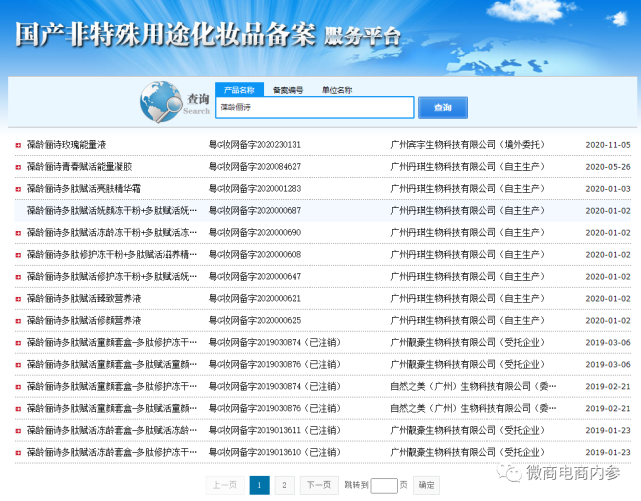Click red bullet icon in the 2020000647 row

point(18,277)
